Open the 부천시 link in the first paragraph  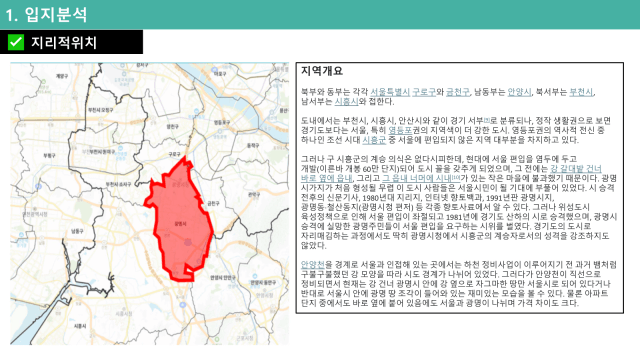pyautogui.click(x=581, y=92)
